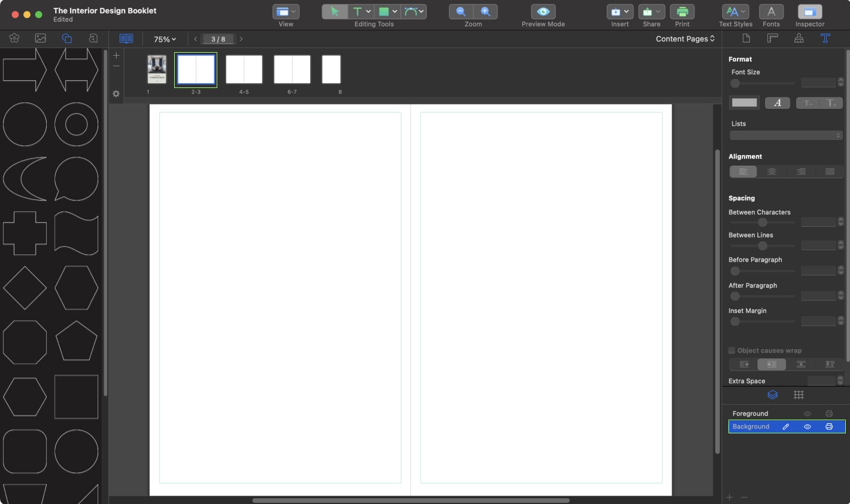Open the clipart image tab in the sidebar
This screenshot has width=850, height=504.
click(40, 38)
